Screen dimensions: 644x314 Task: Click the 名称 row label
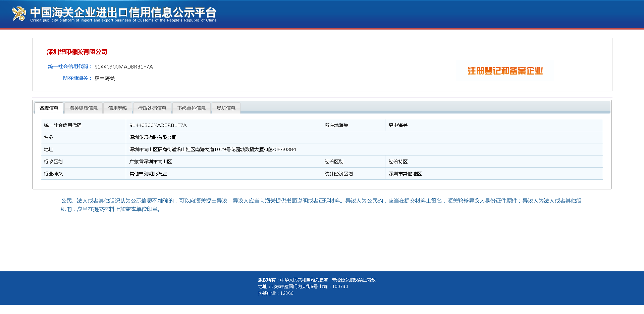[49, 137]
